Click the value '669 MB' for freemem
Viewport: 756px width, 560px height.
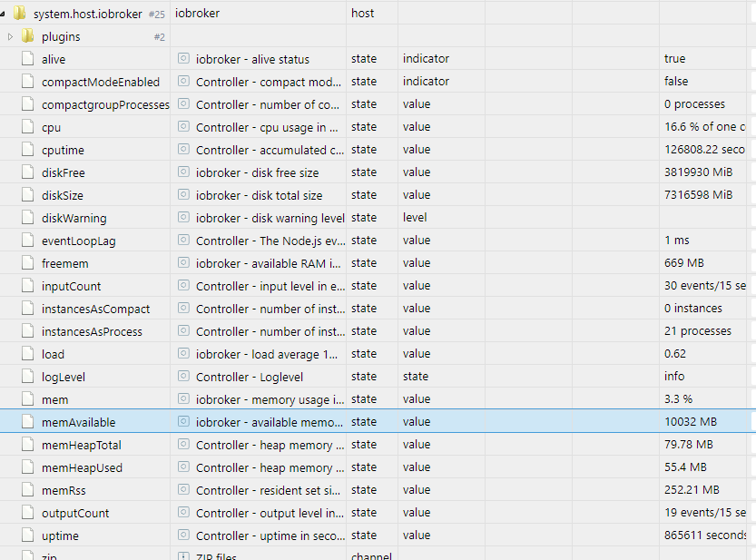683,262
